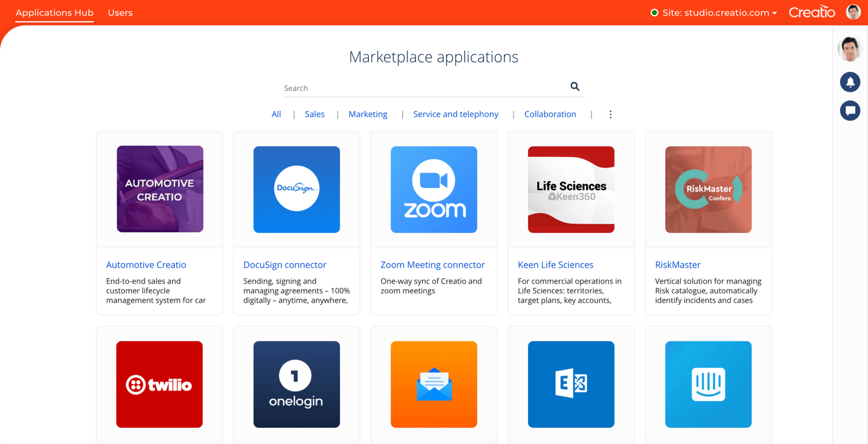The width and height of the screenshot is (868, 444).
Task: Switch to the Users tab
Action: click(x=120, y=12)
